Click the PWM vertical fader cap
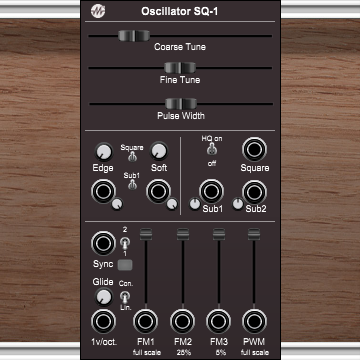This screenshot has width=360, height=360. tap(254, 234)
